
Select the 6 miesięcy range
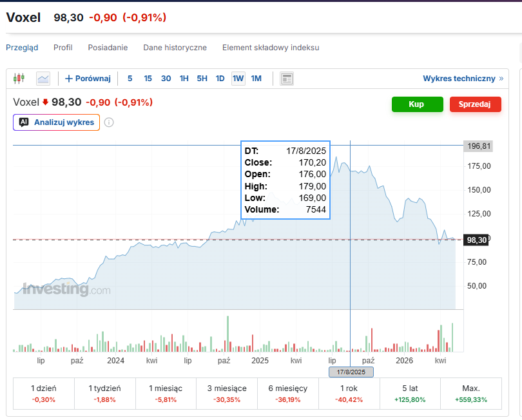(x=288, y=394)
